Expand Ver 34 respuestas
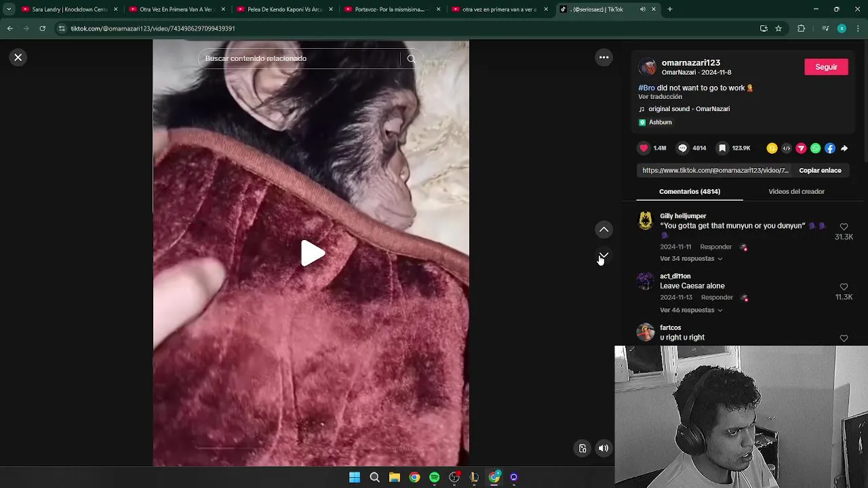Viewport: 868px width, 488px height. pyautogui.click(x=691, y=259)
